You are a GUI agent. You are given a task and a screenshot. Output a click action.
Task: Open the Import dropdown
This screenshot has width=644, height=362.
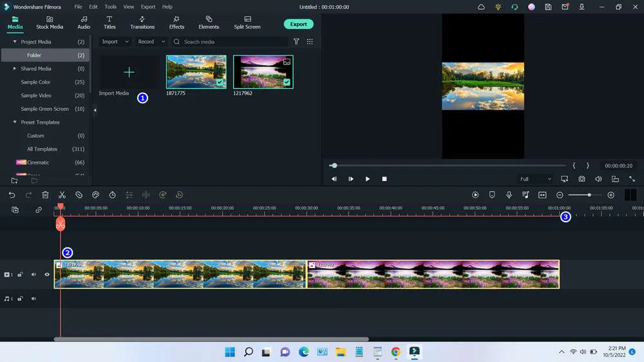coord(115,41)
